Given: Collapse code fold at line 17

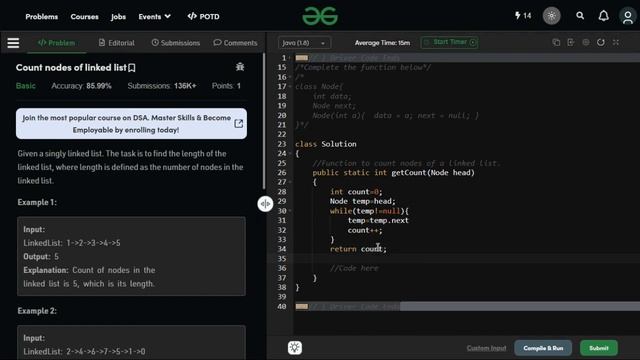Looking at the screenshot, I should [x=290, y=87].
